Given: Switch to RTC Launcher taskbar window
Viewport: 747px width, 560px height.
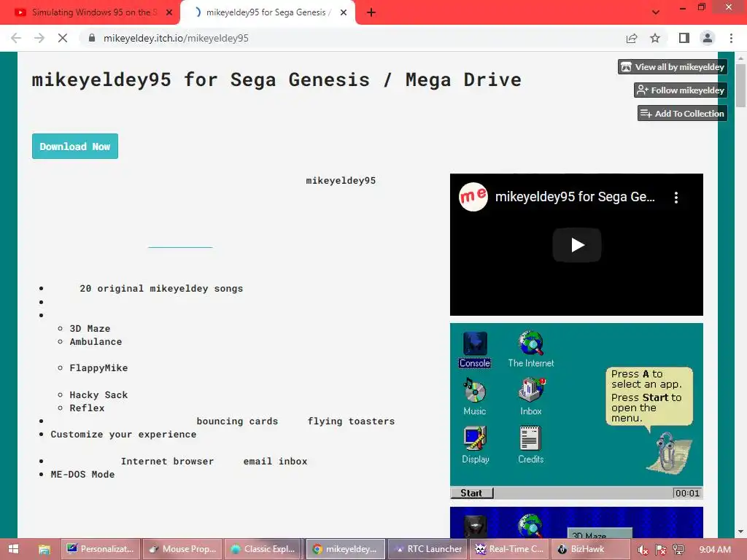Looking at the screenshot, I should click(427, 549).
